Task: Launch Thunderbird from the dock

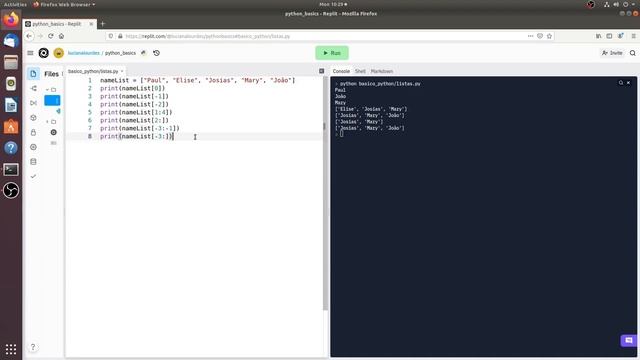Action: 11,40
